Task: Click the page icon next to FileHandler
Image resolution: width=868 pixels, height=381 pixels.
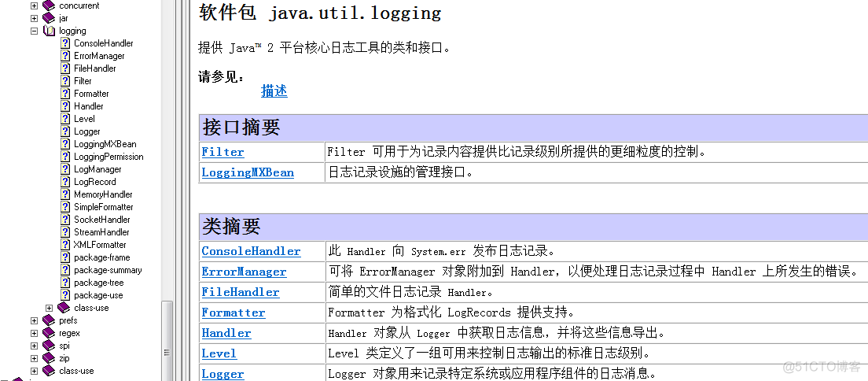Action: click(x=64, y=68)
